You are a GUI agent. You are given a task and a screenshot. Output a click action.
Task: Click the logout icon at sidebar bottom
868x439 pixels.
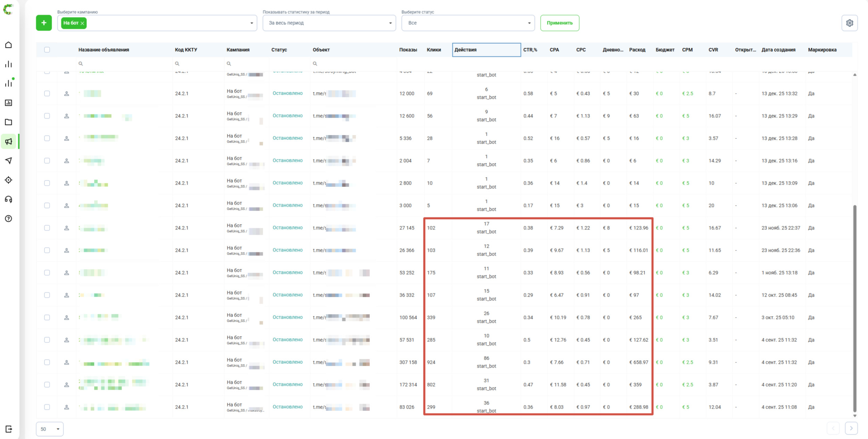click(x=9, y=429)
